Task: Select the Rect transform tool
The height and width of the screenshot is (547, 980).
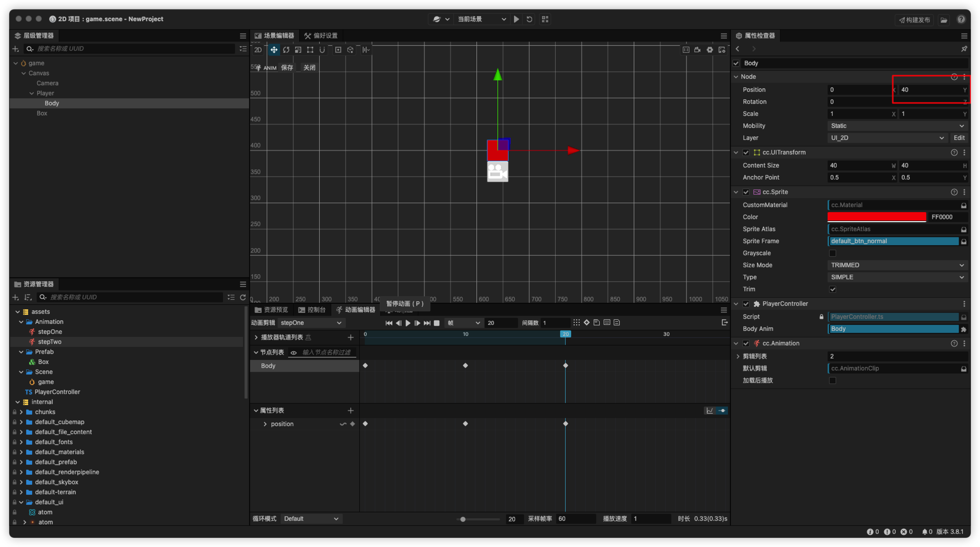Action: point(310,50)
